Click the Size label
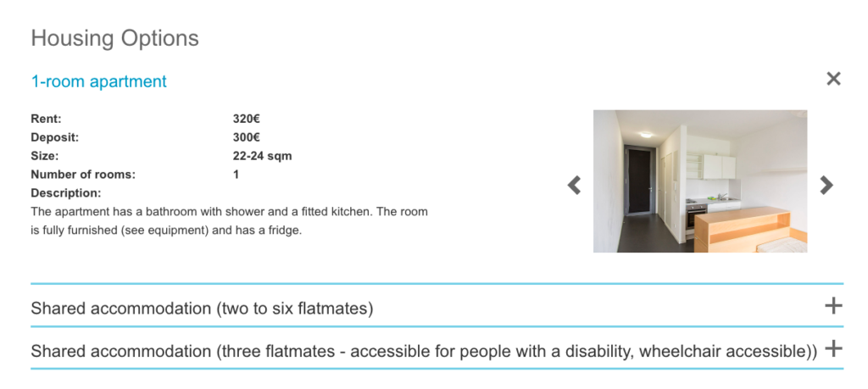The image size is (868, 389). [x=44, y=156]
